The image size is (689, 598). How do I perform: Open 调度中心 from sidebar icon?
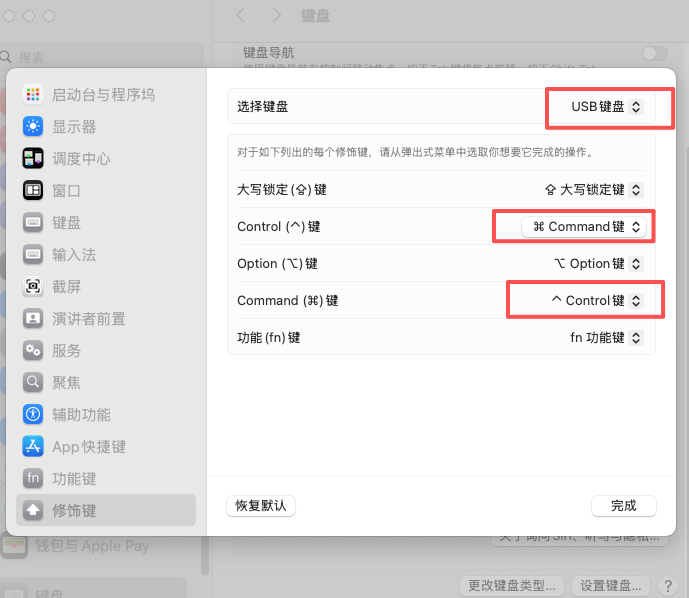pyautogui.click(x=33, y=159)
